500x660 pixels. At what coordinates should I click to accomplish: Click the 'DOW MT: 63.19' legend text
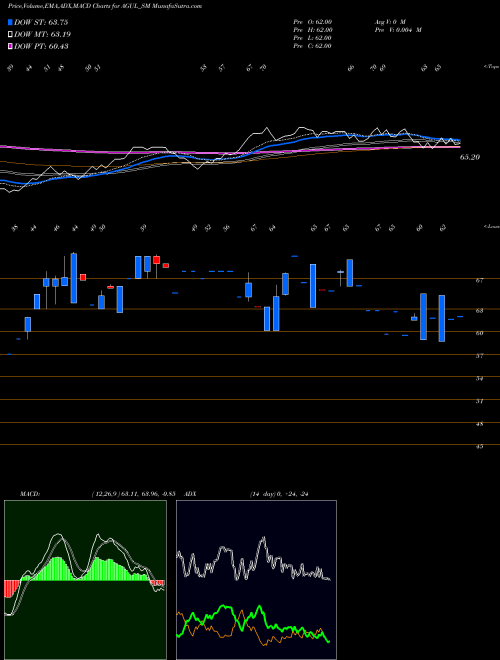(x=42, y=34)
